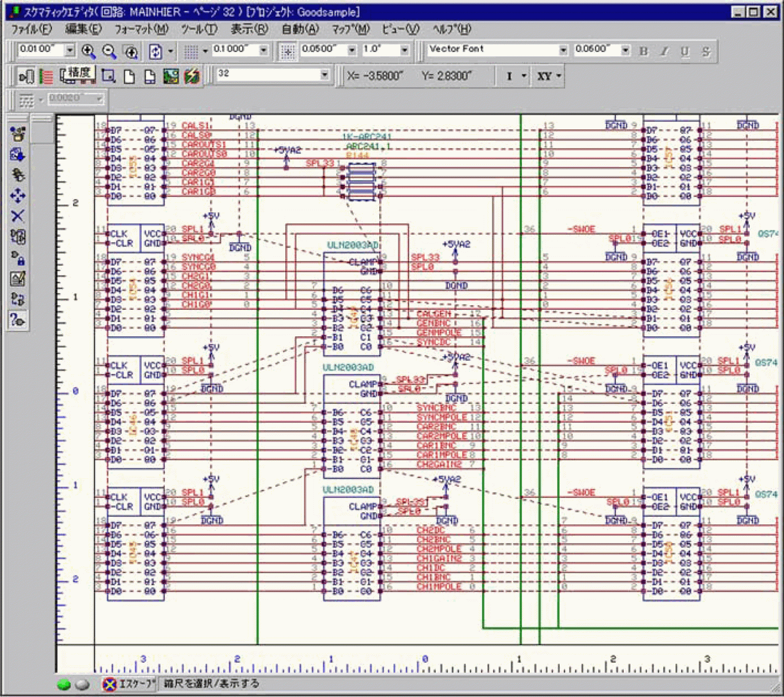784x697 pixels.
Task: Open the 0.1000" grid size dropdown
Action: coord(264,50)
